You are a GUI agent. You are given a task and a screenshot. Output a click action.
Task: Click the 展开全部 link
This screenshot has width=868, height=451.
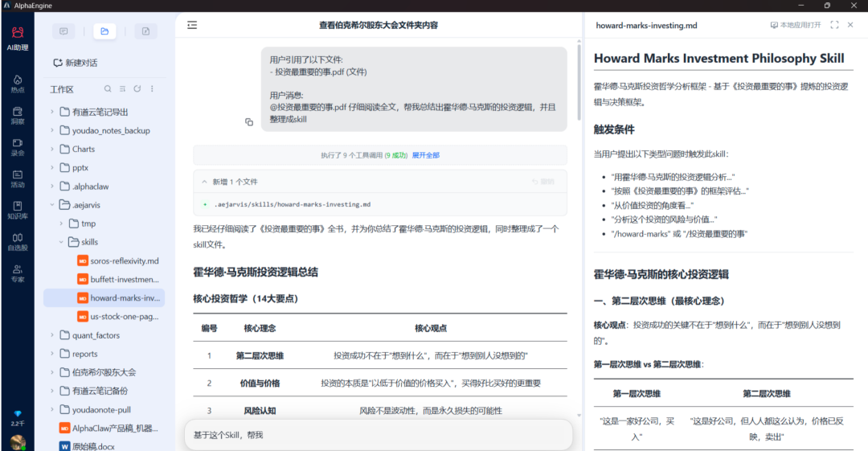click(426, 155)
